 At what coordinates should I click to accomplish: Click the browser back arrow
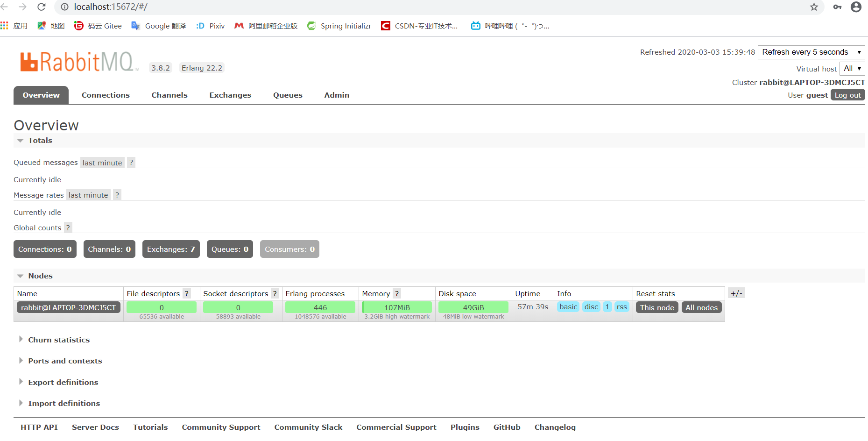coord(5,7)
